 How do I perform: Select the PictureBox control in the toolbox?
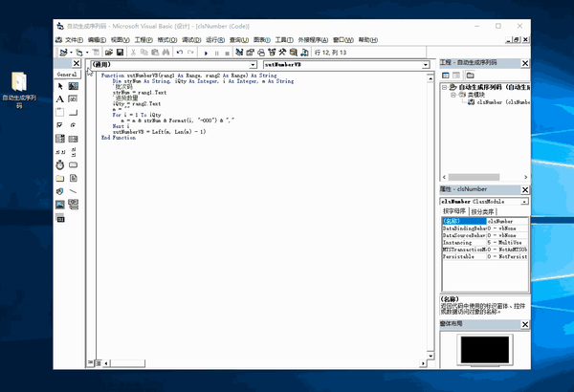(x=74, y=86)
